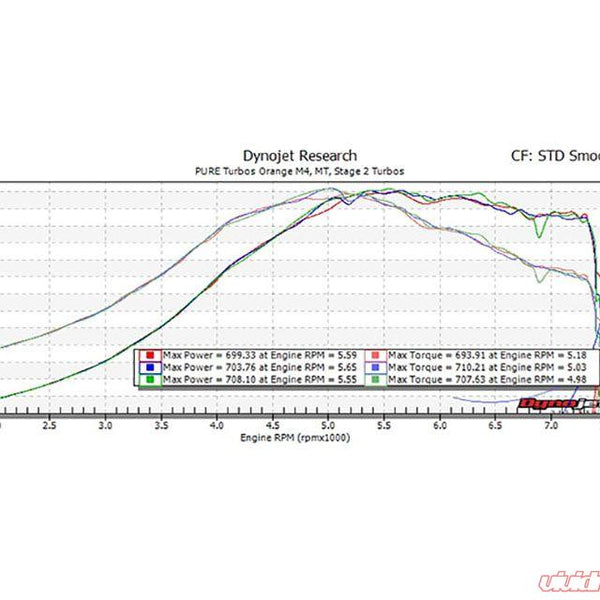The width and height of the screenshot is (600, 600).
Task: Click the 3.0 tick label on the RPM axis
Action: point(105,426)
